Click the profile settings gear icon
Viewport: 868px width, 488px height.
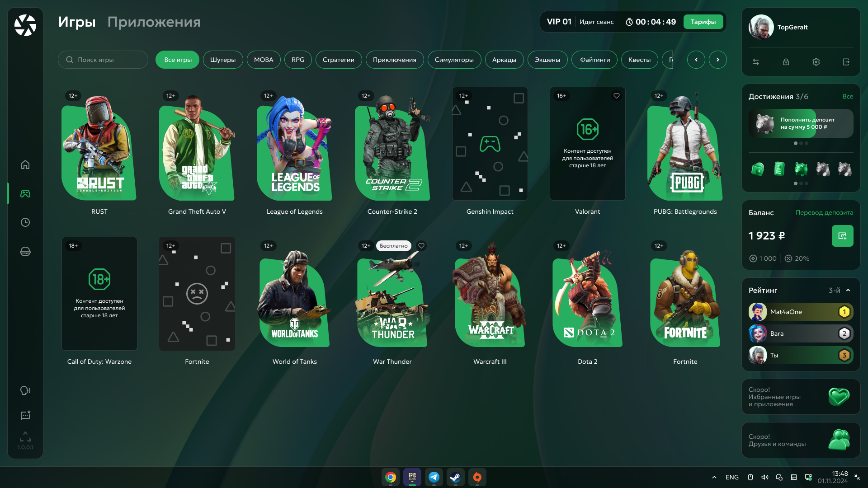point(816,62)
